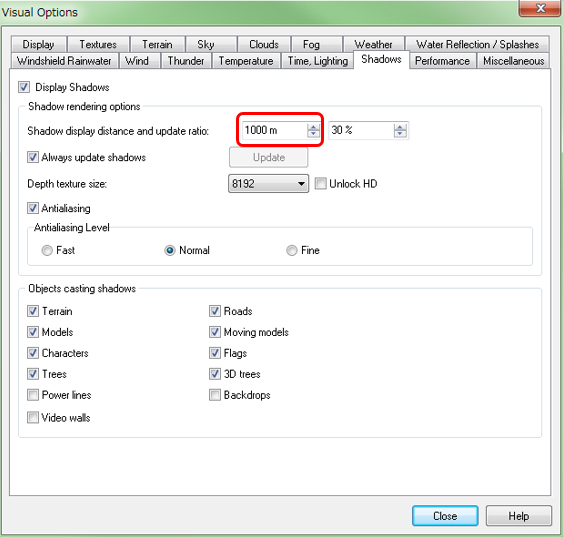Screen dimensions: 563x537
Task: Enable the Unlock HD checkbox
Action: click(x=320, y=183)
